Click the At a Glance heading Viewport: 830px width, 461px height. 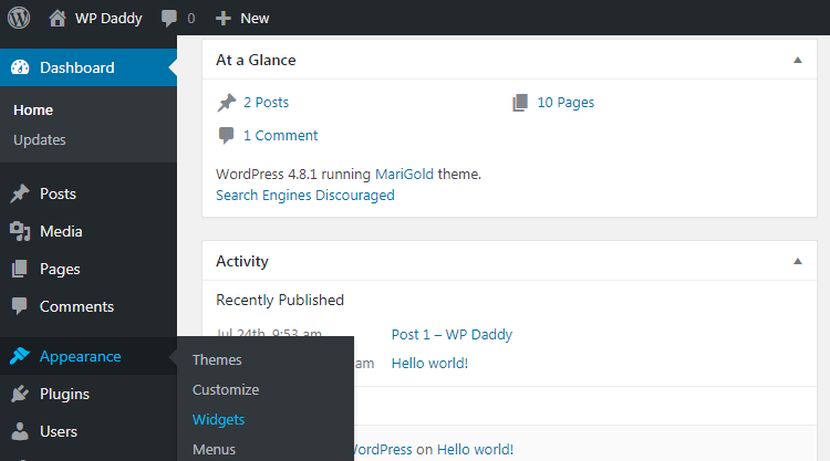tap(256, 60)
